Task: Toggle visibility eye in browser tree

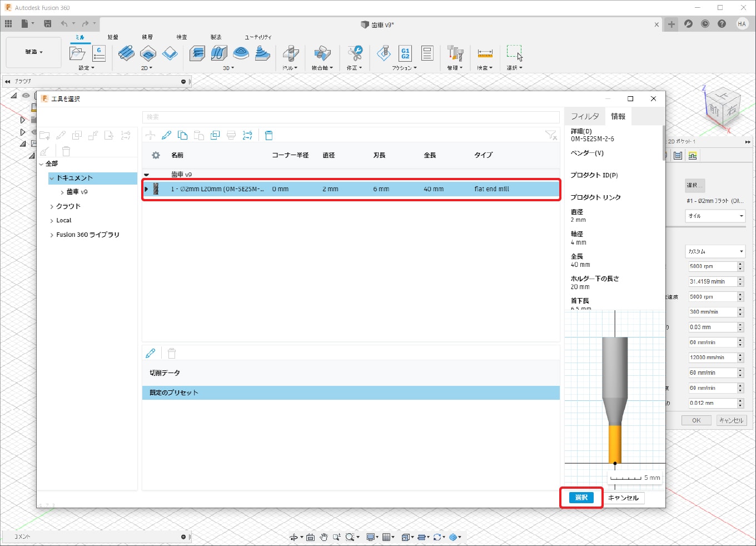Action: tap(26, 96)
